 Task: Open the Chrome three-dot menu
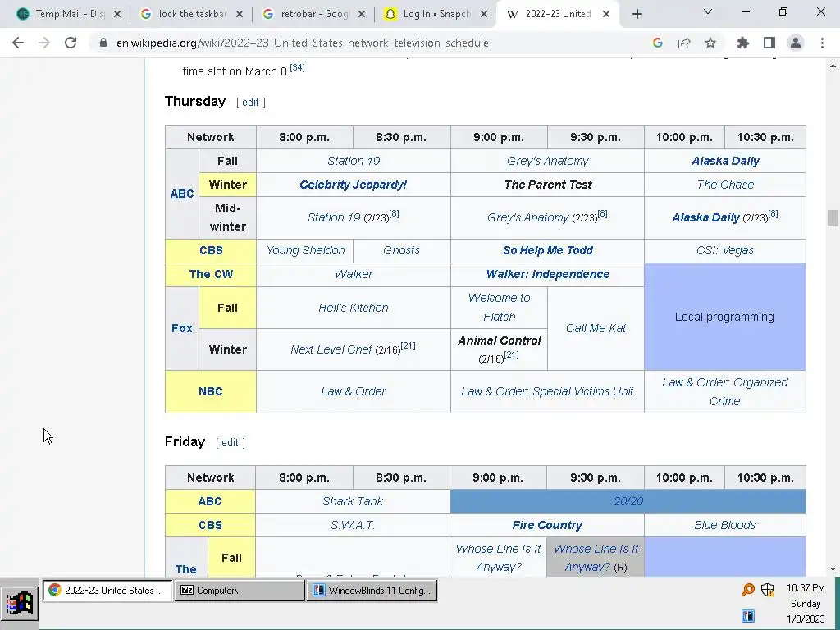(x=822, y=43)
